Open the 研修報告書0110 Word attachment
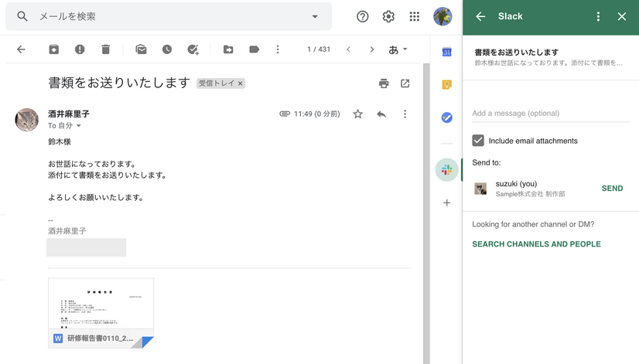This screenshot has height=364, width=639. pos(101,313)
